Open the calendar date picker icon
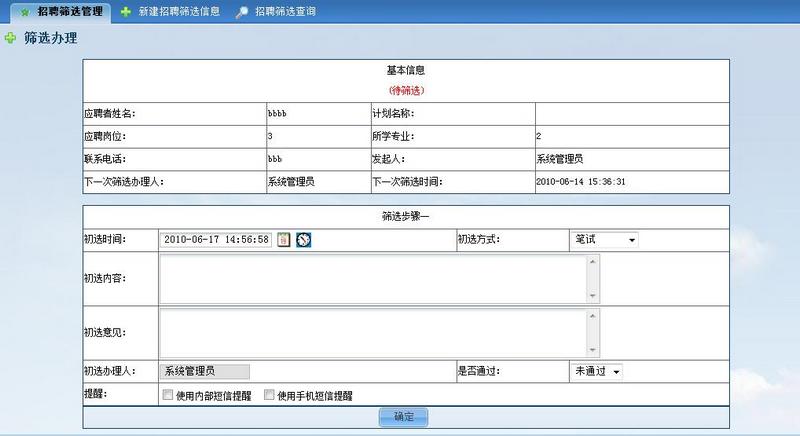The image size is (800, 436). click(x=284, y=239)
